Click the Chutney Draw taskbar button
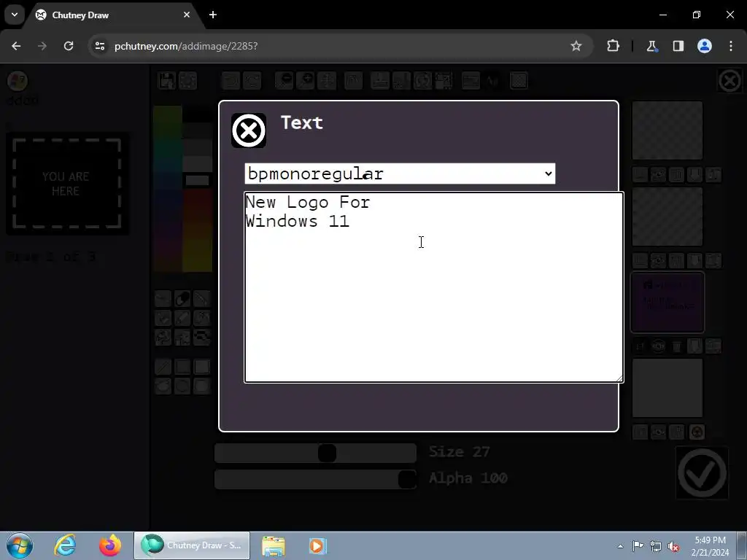This screenshot has width=747, height=560. (192, 545)
